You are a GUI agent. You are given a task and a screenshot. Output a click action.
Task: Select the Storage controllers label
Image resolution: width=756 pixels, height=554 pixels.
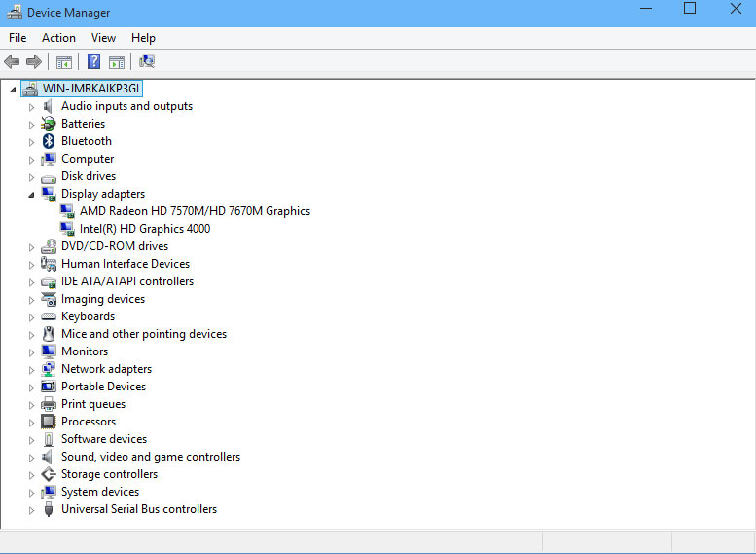point(109,474)
